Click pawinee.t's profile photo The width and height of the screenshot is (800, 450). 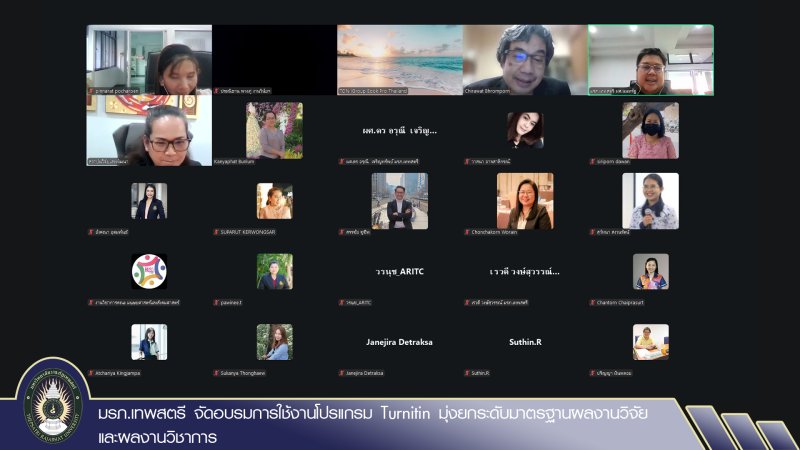coord(274,271)
